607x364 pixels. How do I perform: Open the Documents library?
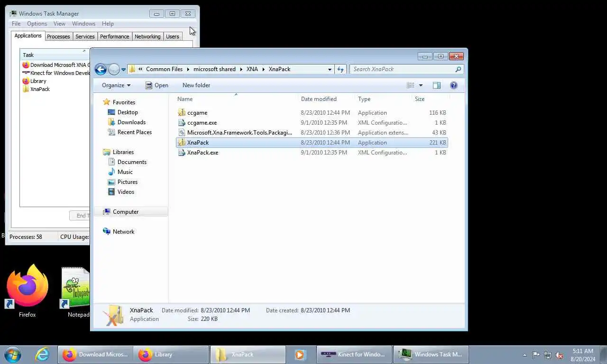tap(132, 162)
